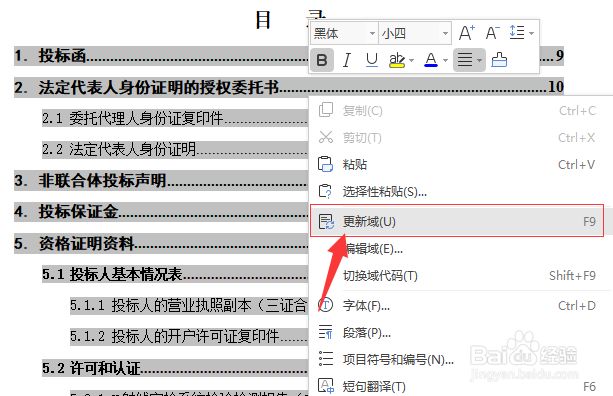Click the copy icon beside 复制(C)
The image size is (613, 396).
[326, 110]
